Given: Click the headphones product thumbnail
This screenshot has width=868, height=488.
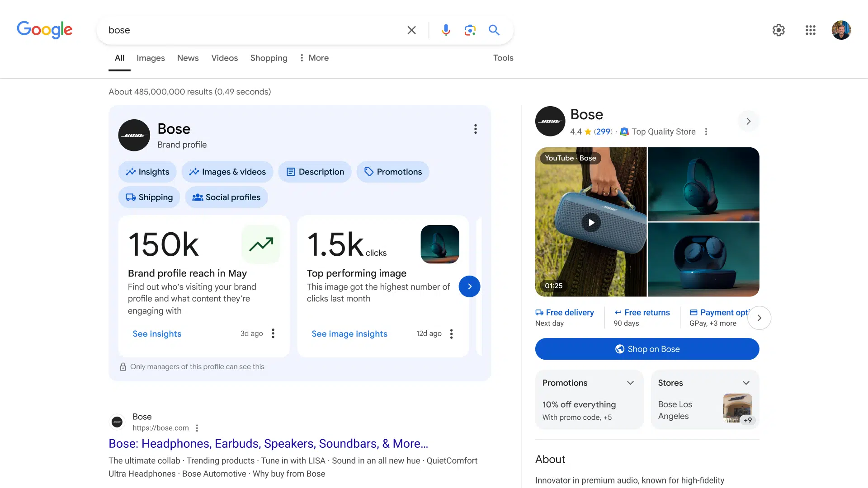Looking at the screenshot, I should [703, 184].
